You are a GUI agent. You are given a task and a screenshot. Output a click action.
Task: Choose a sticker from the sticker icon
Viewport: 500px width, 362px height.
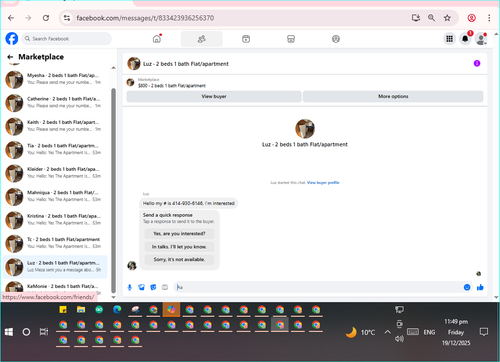coord(153,287)
